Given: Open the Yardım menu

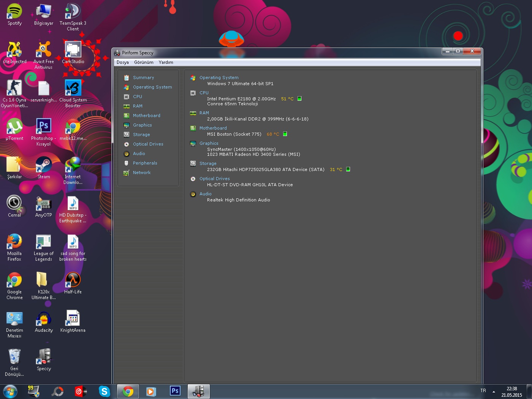Looking at the screenshot, I should point(166,62).
